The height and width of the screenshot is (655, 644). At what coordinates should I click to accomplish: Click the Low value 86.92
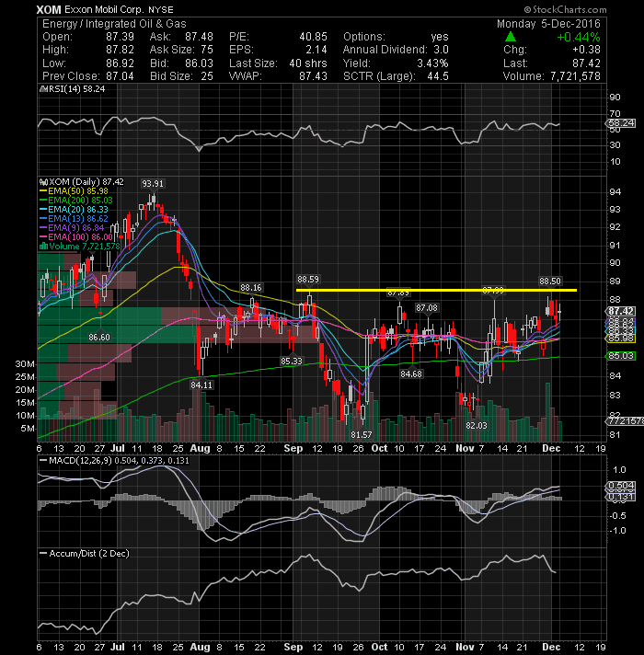pyautogui.click(x=120, y=63)
